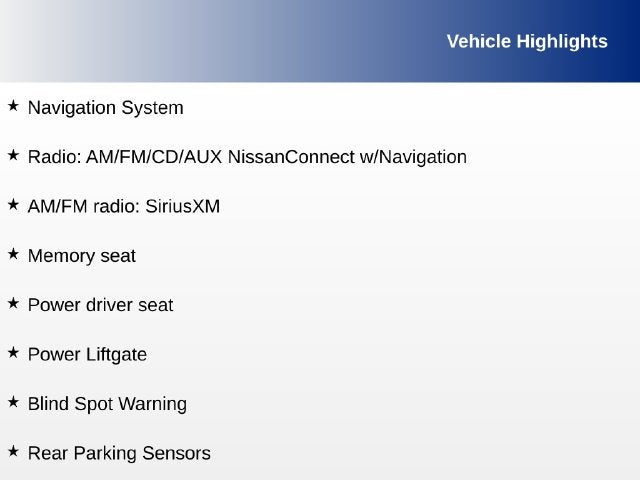Click the NissanConnect w/Navigation radio line

pyautogui.click(x=247, y=158)
